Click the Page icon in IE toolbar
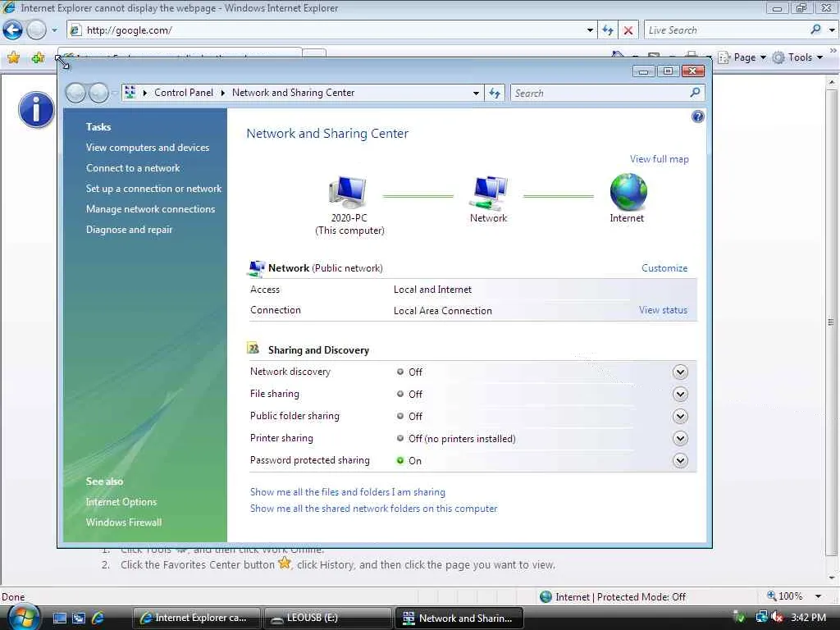 coord(724,57)
